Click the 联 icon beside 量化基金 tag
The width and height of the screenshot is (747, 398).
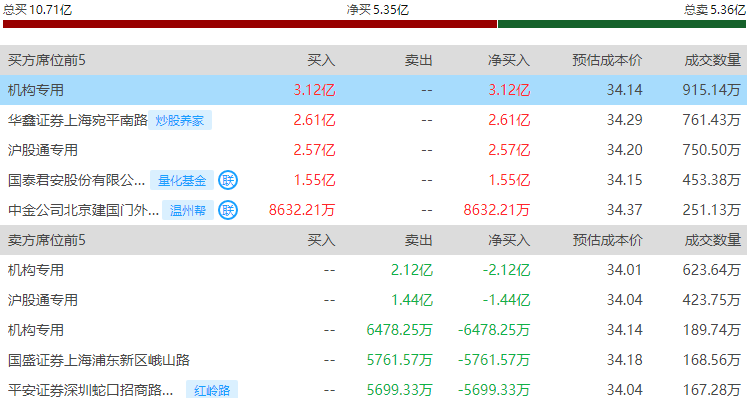coord(228,180)
